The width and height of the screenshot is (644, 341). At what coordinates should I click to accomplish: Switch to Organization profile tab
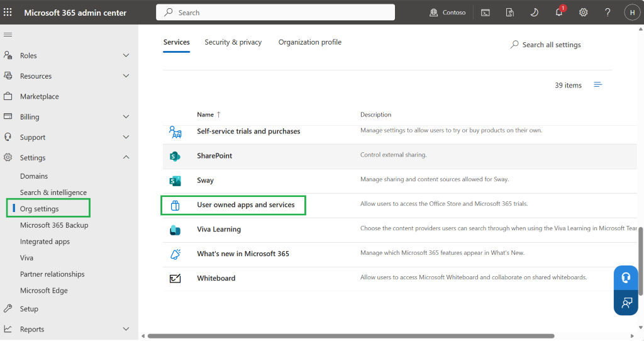point(309,42)
